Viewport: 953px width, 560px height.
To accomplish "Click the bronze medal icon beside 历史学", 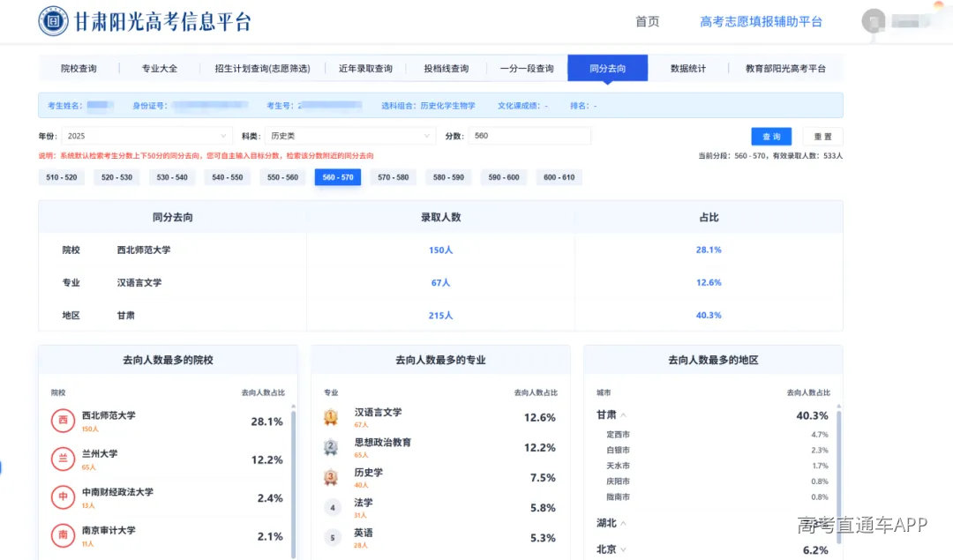I will [331, 477].
